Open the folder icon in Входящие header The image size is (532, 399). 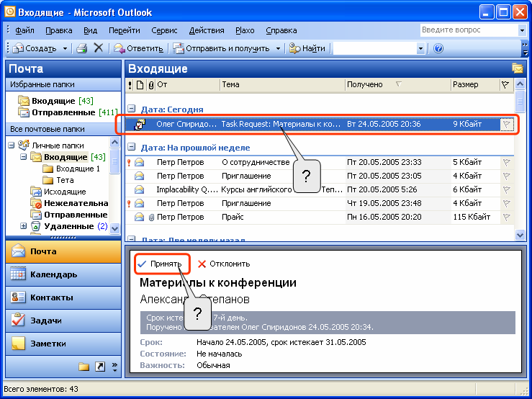coord(518,68)
